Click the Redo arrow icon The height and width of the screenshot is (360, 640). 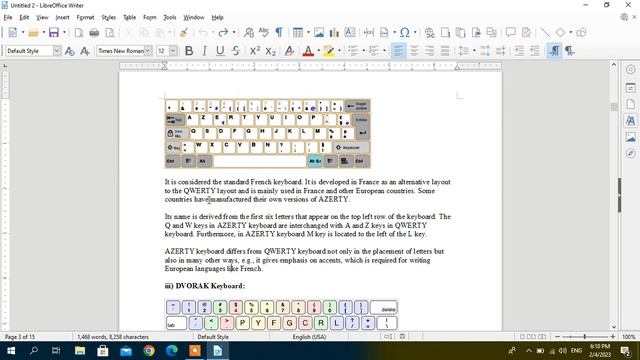tap(223, 32)
